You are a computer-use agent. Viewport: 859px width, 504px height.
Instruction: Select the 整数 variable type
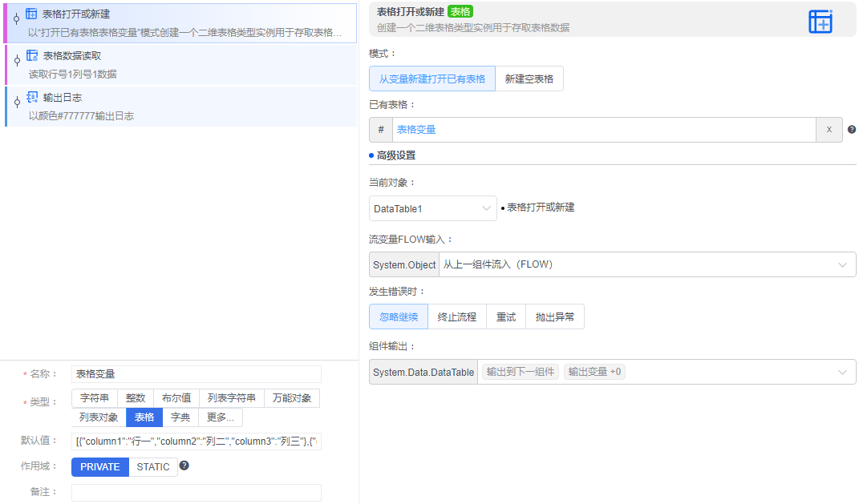tap(136, 398)
